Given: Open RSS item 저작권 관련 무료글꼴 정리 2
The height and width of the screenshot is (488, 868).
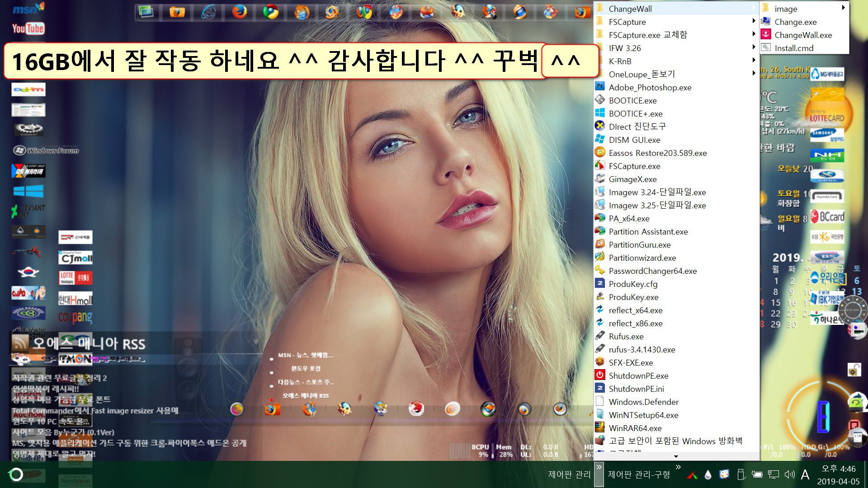Looking at the screenshot, I should [60, 378].
